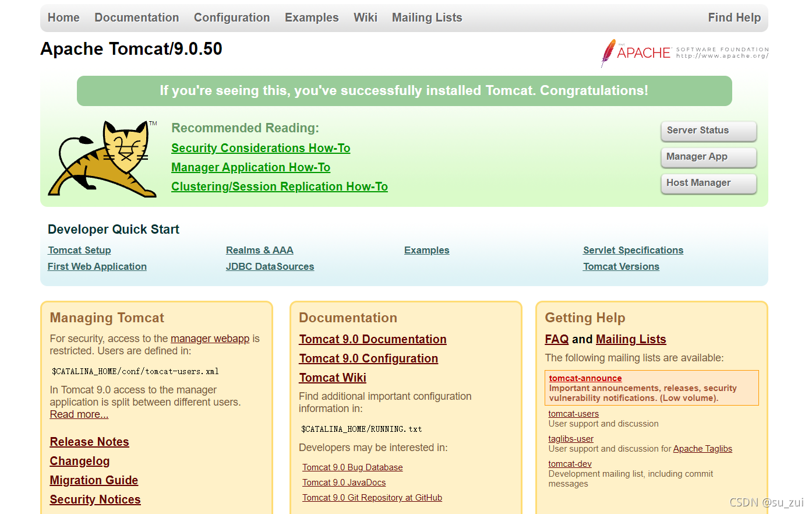The width and height of the screenshot is (812, 514).
Task: Open the Servlet Specifications link
Action: click(633, 250)
